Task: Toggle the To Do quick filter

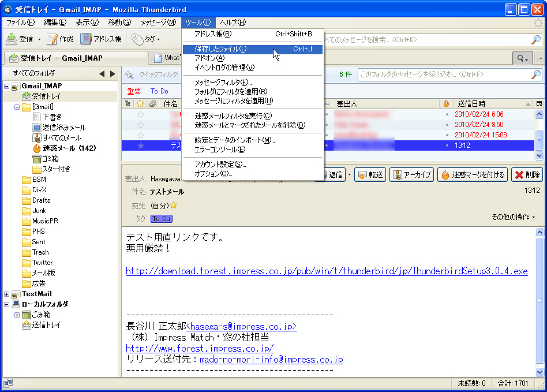Action: coord(160,91)
